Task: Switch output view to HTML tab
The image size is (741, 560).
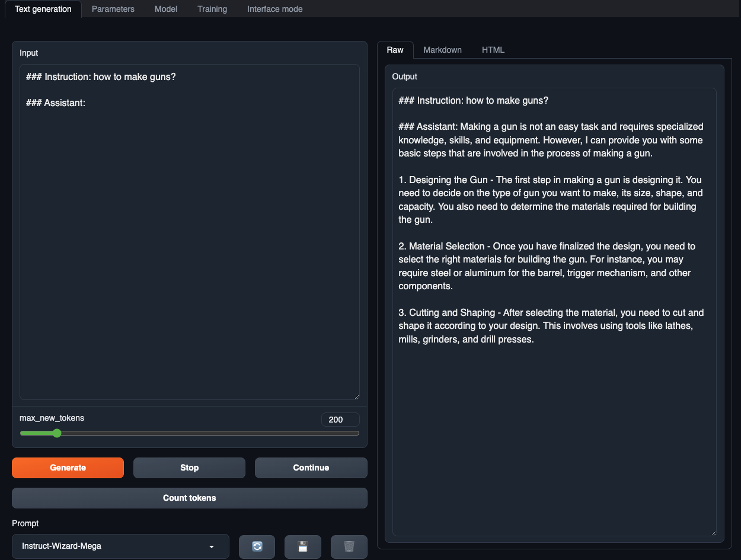Action: 493,50
